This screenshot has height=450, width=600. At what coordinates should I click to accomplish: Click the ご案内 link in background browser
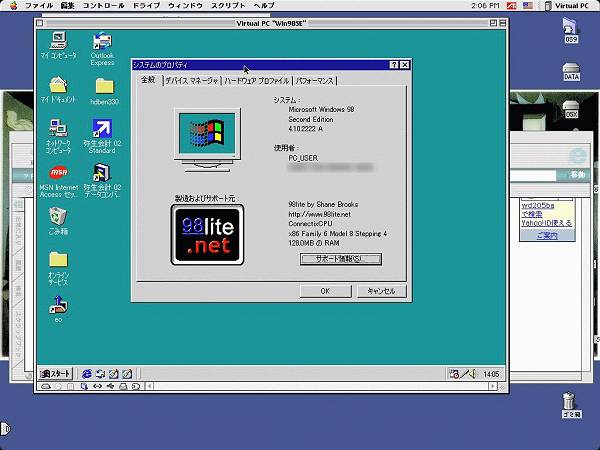547,236
